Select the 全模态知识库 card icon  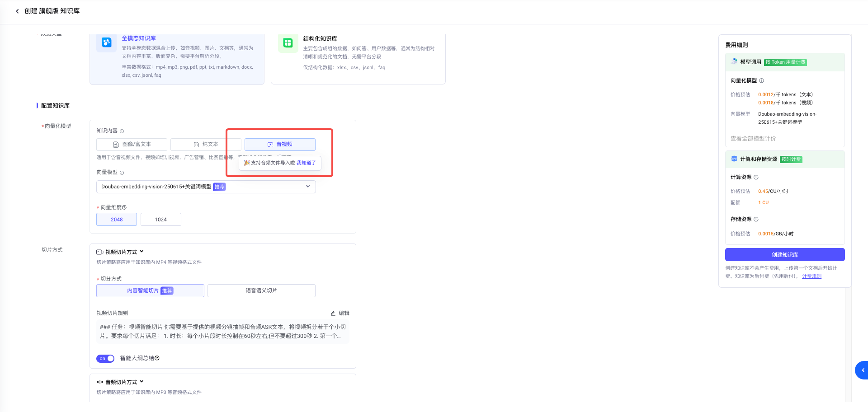(x=107, y=42)
